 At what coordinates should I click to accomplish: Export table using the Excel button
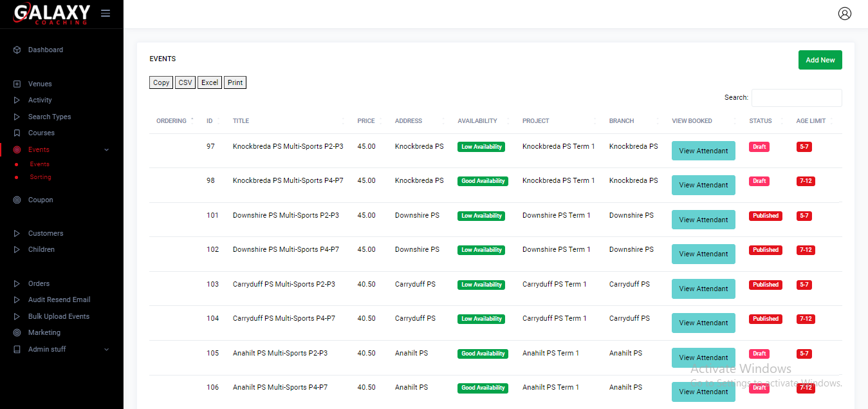tap(210, 82)
